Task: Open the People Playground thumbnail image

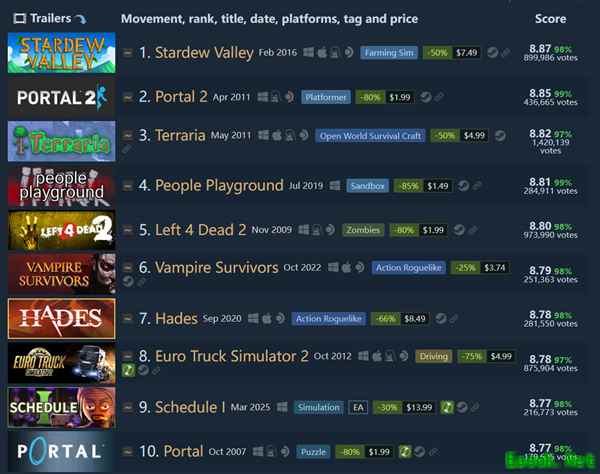Action: coord(62,186)
